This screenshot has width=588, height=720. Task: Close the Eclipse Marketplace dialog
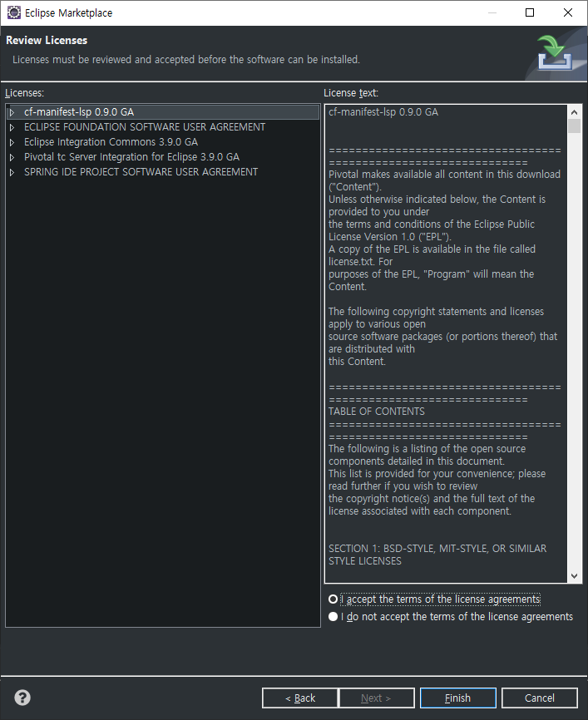click(x=568, y=12)
